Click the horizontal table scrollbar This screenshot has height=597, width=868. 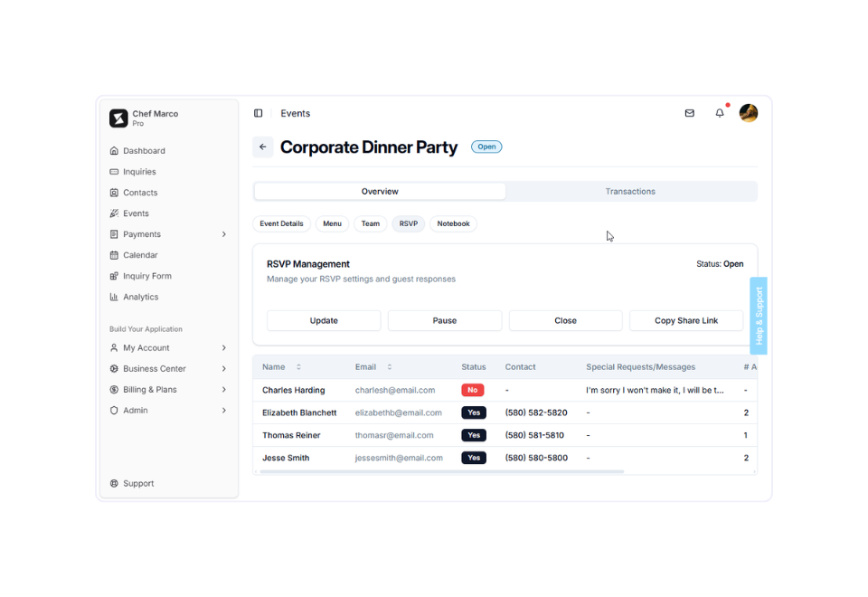tap(442, 472)
